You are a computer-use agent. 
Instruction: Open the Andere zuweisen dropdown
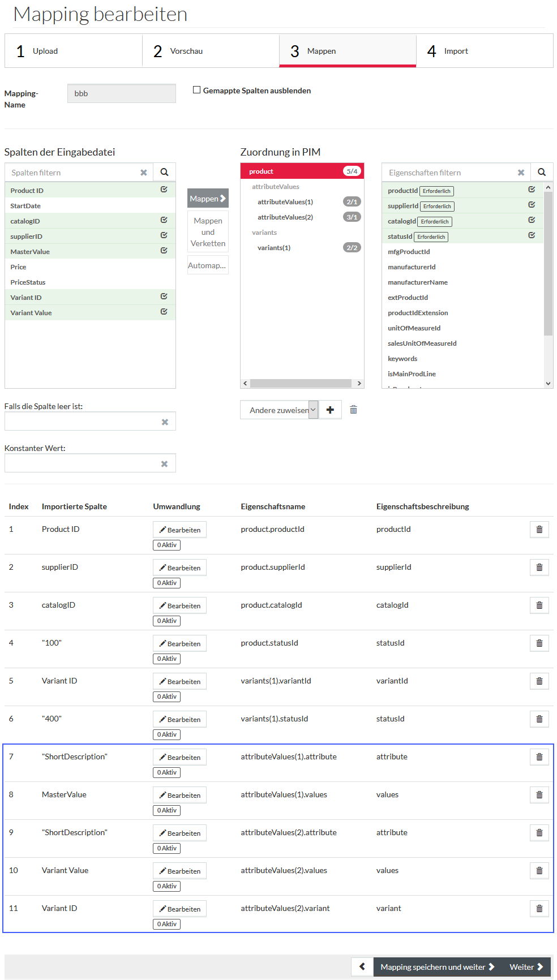click(x=279, y=410)
